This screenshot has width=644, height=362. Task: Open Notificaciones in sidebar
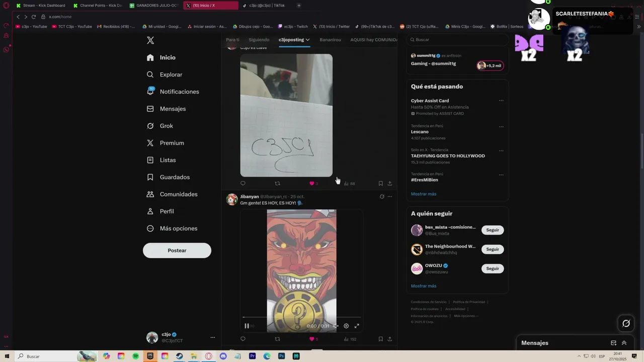tap(173, 92)
